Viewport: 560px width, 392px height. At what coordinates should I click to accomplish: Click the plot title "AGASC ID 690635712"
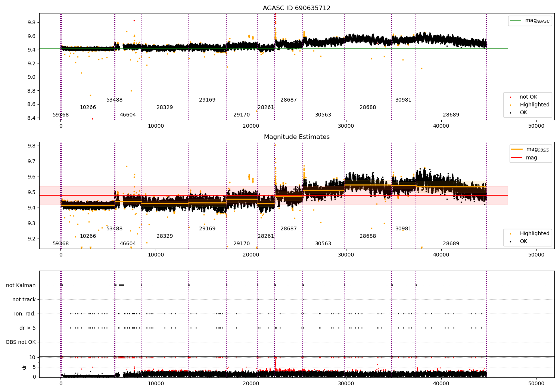296,8
